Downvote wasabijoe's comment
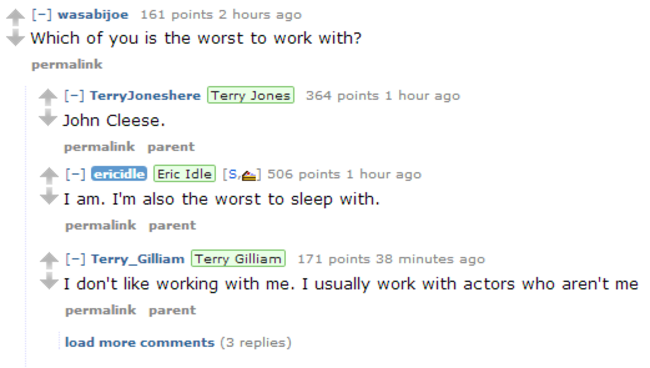This screenshot has height=368, width=650. pos(15,38)
